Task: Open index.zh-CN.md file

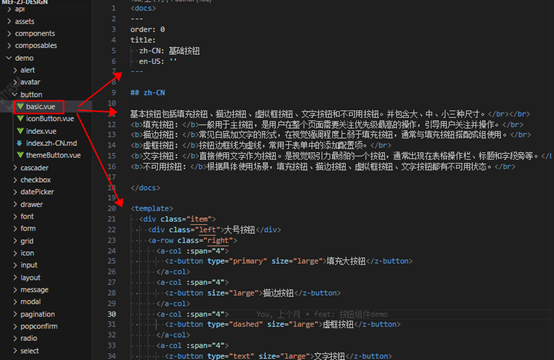Action: (51, 143)
